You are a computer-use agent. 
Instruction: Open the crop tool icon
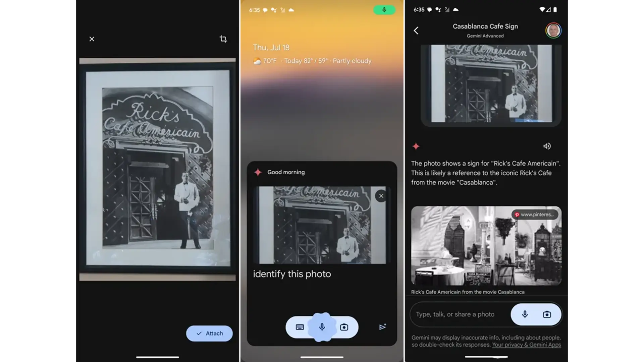(223, 39)
